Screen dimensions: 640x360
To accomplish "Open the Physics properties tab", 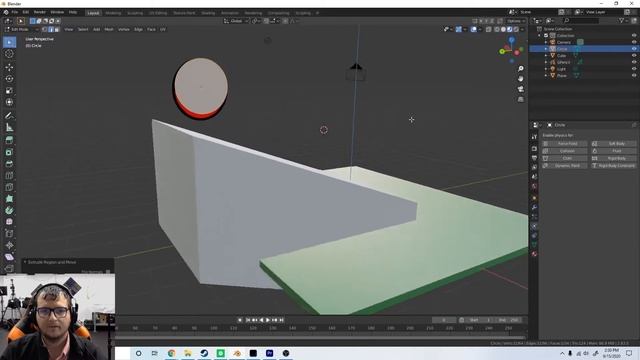I will click(x=534, y=226).
